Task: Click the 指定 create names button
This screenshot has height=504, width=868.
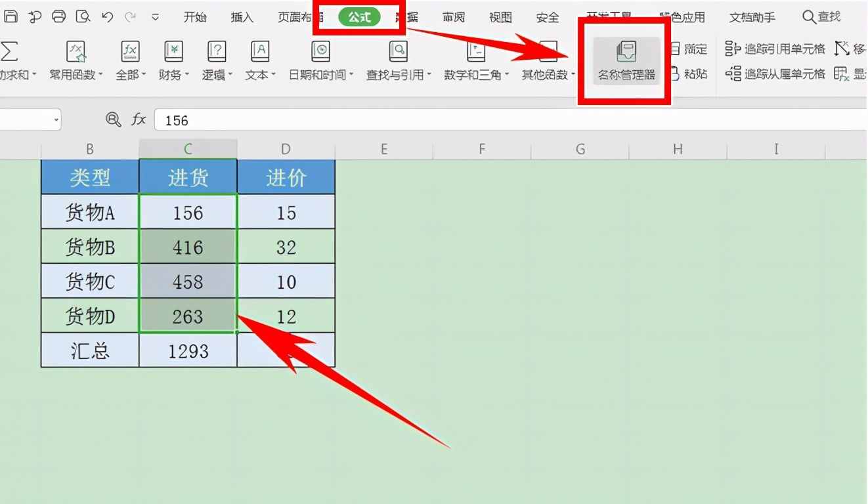Action: 689,49
